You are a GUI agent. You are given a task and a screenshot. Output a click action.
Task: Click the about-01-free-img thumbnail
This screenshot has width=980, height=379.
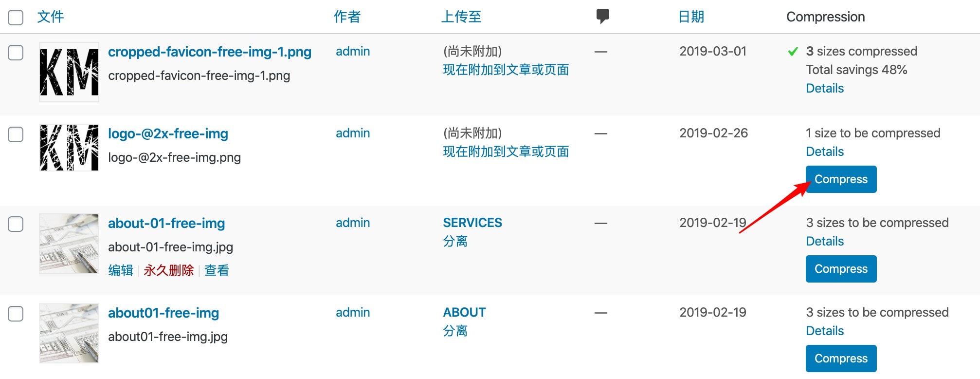pos(69,244)
